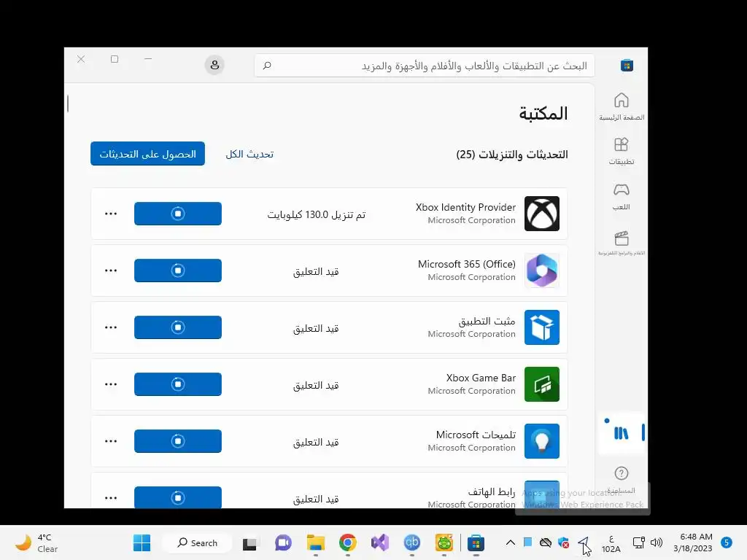Open the Chat app on taskbar

point(283,542)
